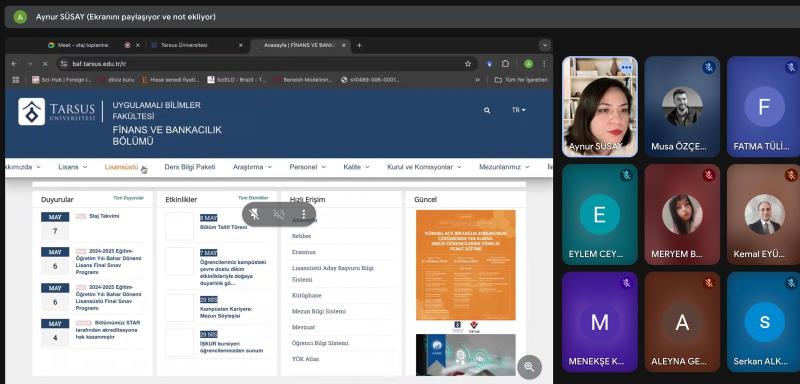
Task: Open the Hisse senedi fiyatı bookmark
Action: click(170, 80)
